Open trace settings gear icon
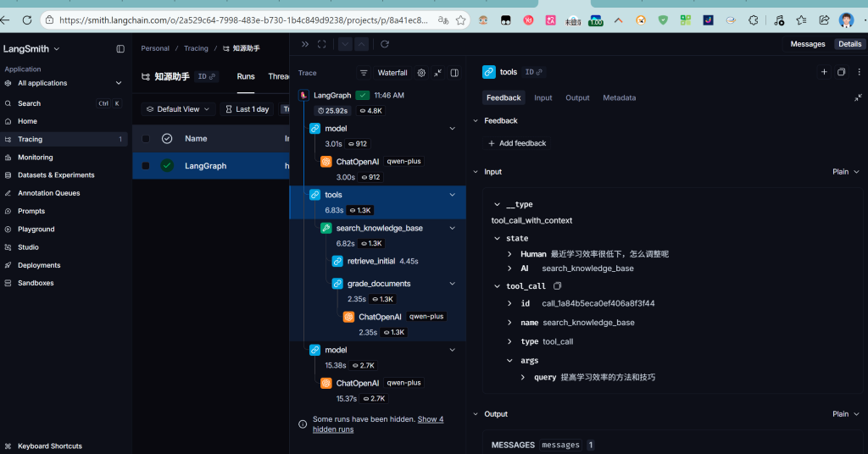The image size is (868, 454). pyautogui.click(x=421, y=73)
